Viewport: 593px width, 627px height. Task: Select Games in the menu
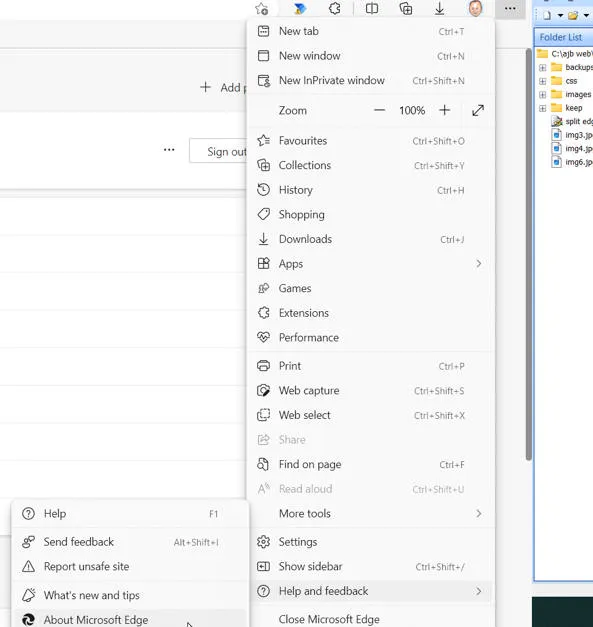(371, 289)
